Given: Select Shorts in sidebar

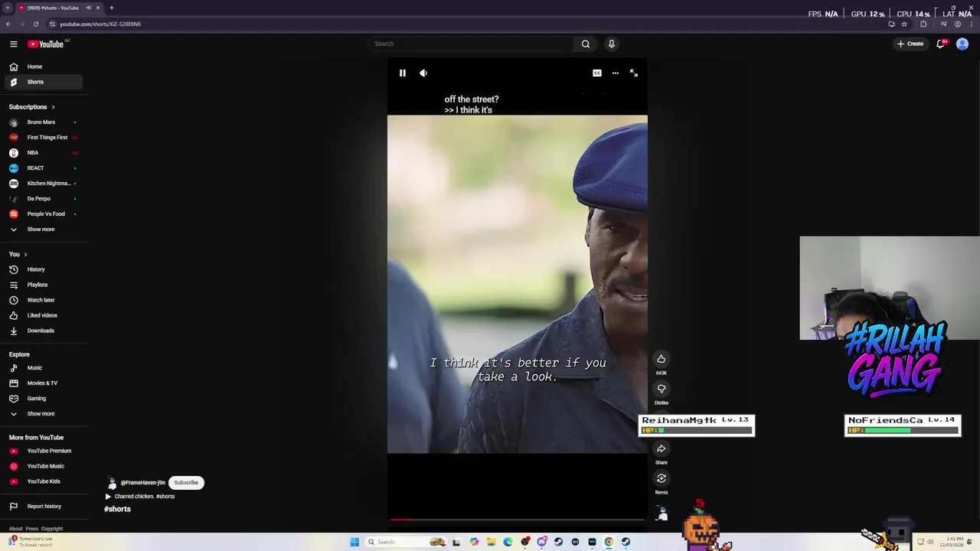Looking at the screenshot, I should (x=44, y=82).
